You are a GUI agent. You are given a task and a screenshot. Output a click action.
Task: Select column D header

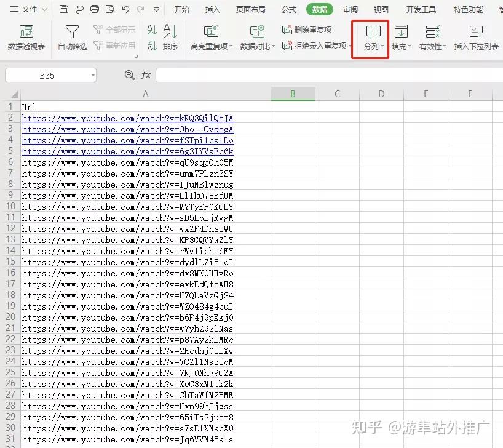point(381,94)
